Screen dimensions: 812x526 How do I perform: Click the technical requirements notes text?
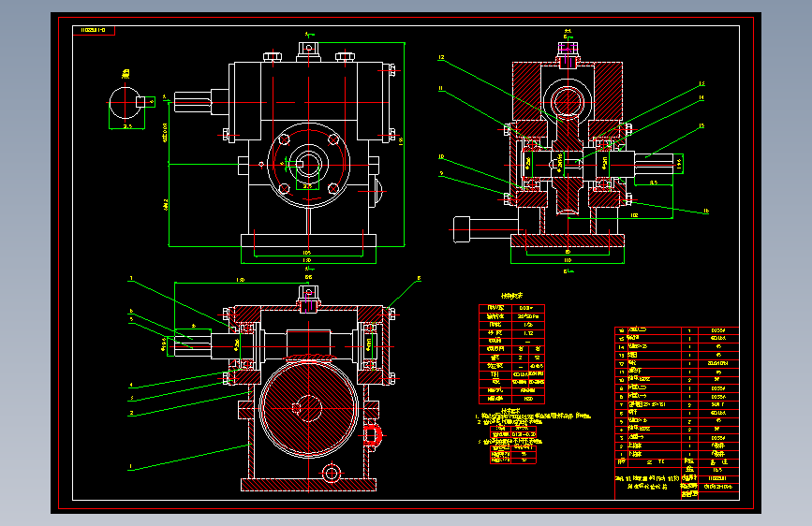(534, 438)
